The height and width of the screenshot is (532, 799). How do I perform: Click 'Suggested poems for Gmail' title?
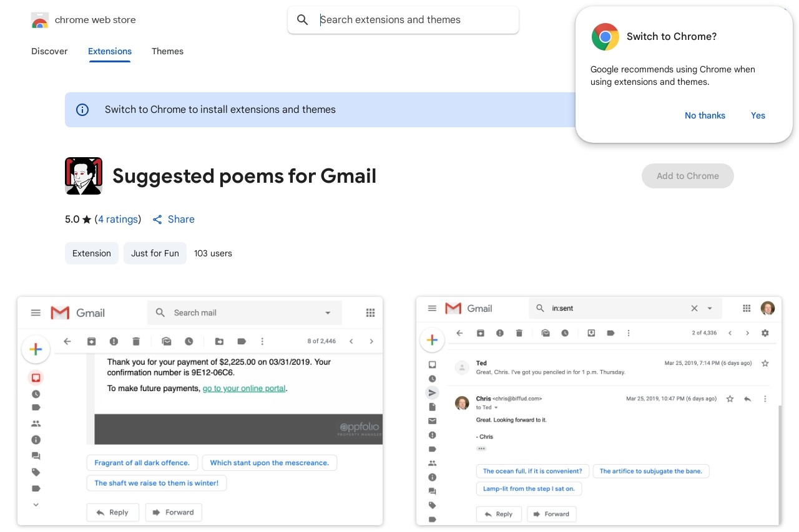(244, 177)
